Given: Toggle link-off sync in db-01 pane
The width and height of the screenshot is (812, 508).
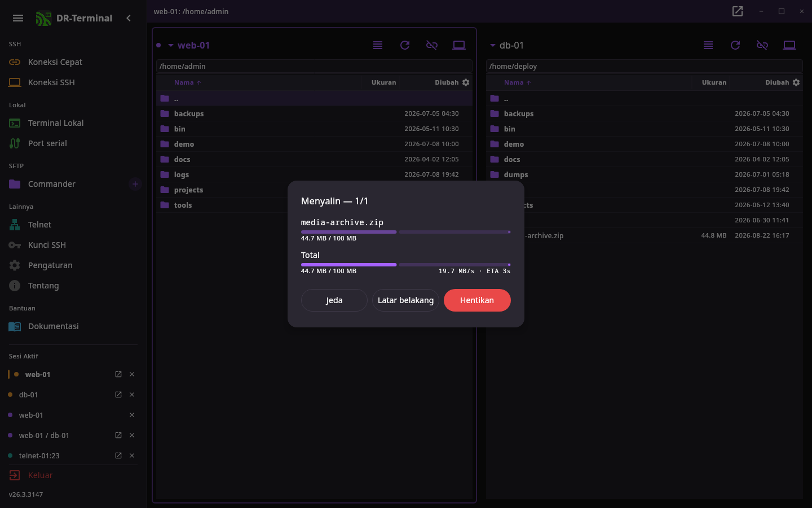Looking at the screenshot, I should [762, 45].
